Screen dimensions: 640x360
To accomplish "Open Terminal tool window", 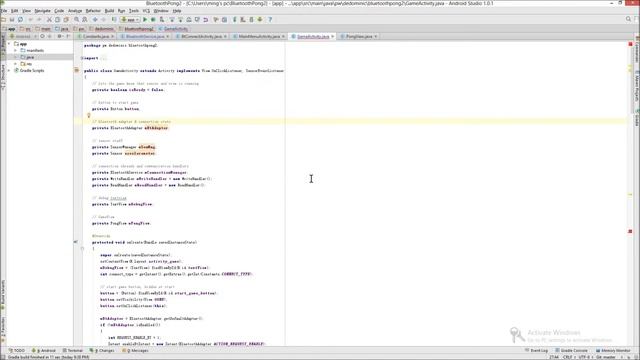I will point(73,351).
